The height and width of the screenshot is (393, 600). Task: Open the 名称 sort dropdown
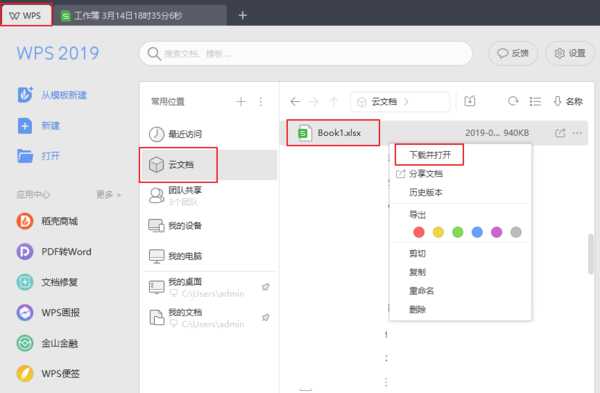tap(568, 101)
